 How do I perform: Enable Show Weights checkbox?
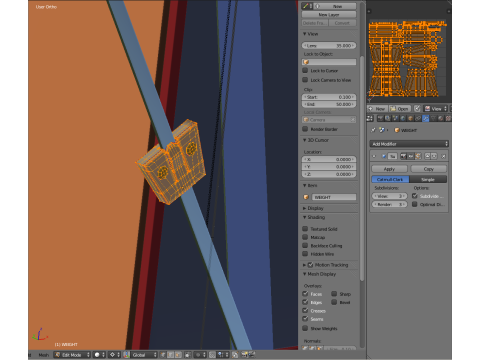pyautogui.click(x=305, y=328)
